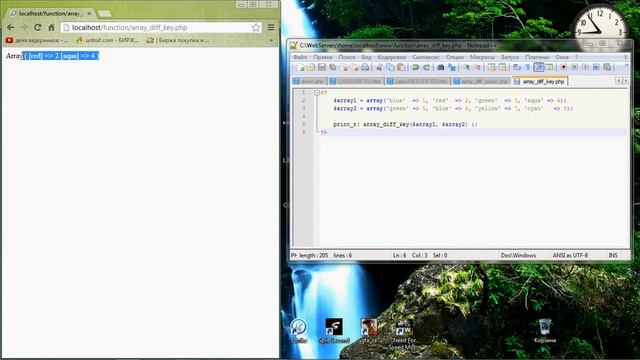Open gta_sa desktop shortcut
The height and width of the screenshot is (360, 640).
coord(369,331)
